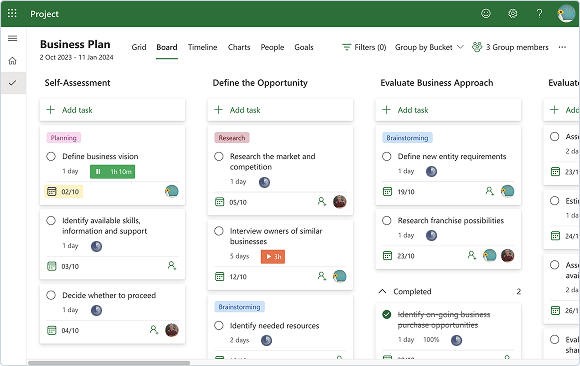
Task: Switch to the Timeline tab
Action: click(202, 47)
